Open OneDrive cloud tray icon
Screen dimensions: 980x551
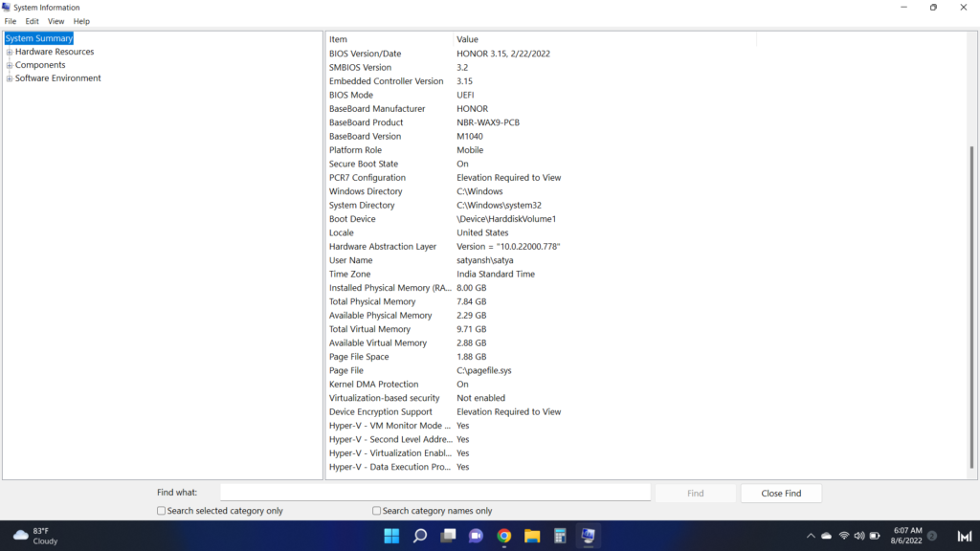click(x=826, y=536)
